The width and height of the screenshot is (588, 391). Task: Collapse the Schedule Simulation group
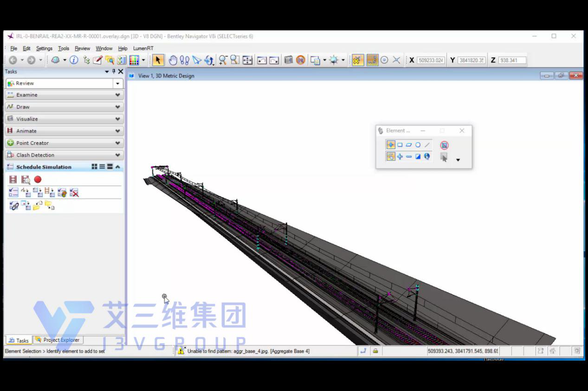point(118,167)
